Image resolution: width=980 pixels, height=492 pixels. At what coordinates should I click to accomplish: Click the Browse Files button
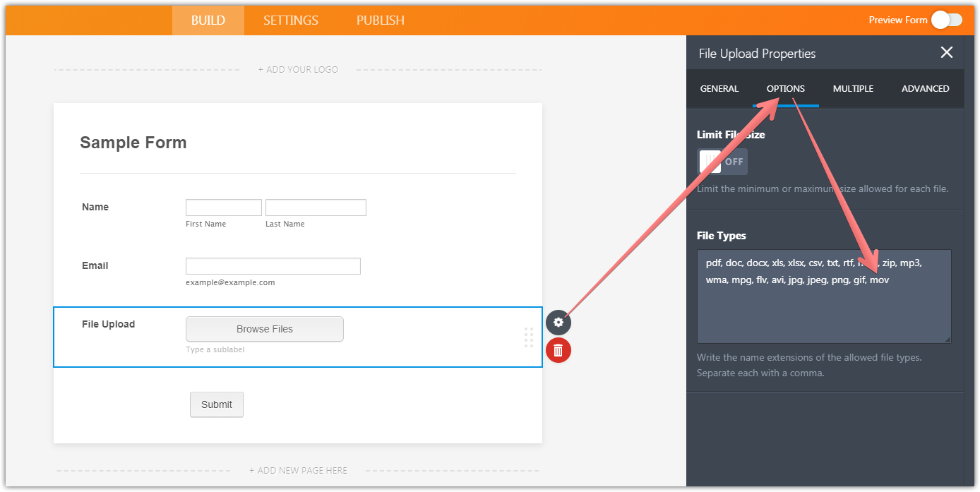[x=265, y=329]
